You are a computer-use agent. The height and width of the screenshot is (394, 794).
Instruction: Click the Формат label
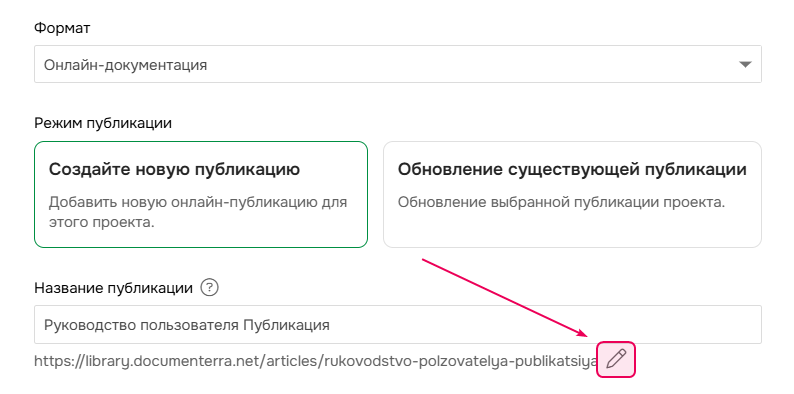(x=62, y=27)
